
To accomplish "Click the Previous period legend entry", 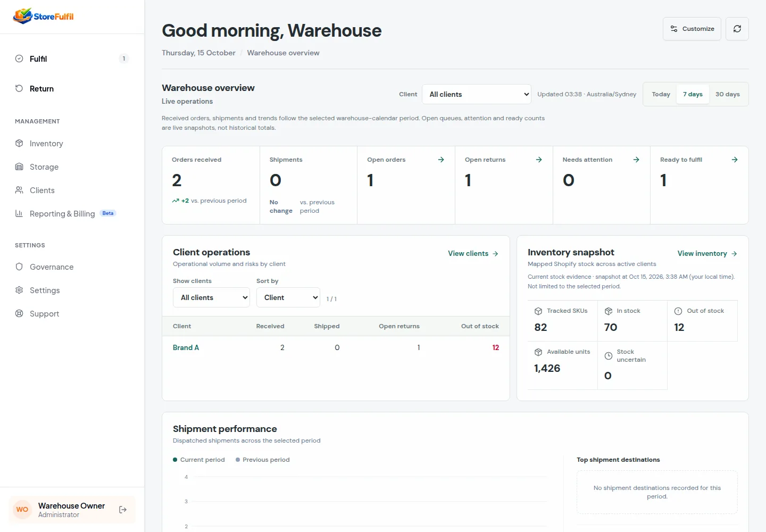I will click(x=263, y=460).
